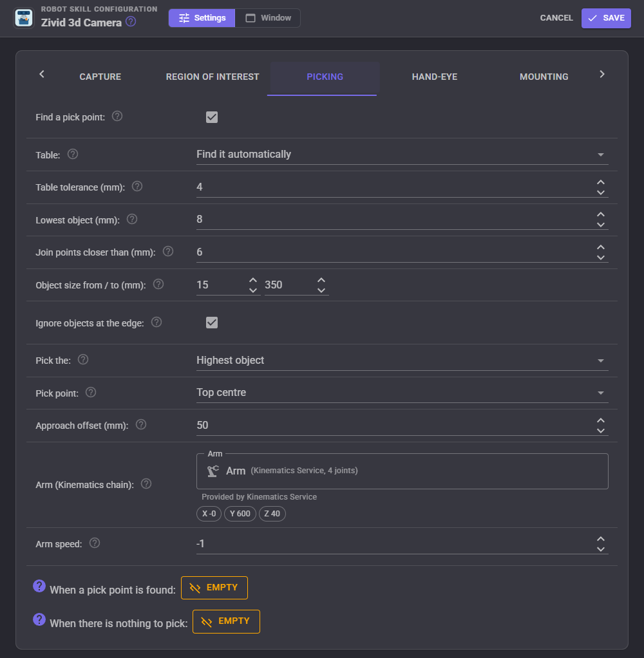The height and width of the screenshot is (658, 644).
Task: Show help for Ignore objects at the edge
Action: (x=156, y=323)
